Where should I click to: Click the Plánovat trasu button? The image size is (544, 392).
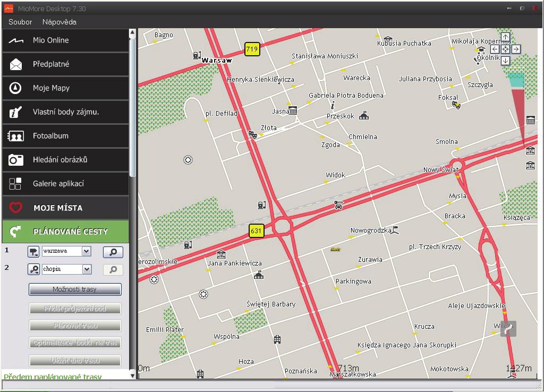pos(75,326)
